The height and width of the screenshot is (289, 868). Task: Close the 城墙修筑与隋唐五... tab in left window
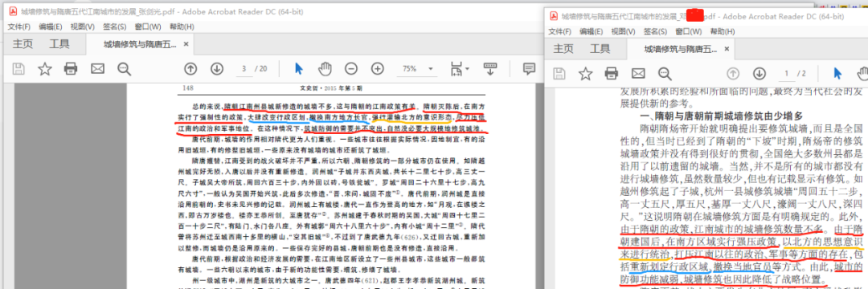pos(186,44)
